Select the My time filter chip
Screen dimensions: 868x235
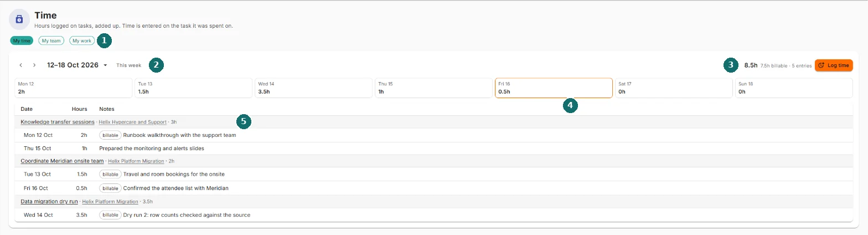tap(22, 40)
